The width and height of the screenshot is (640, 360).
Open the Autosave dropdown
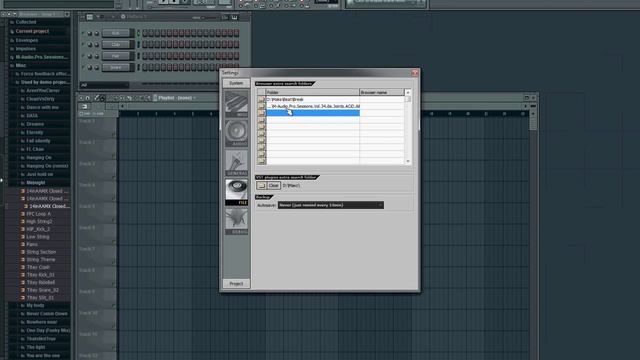pos(331,205)
